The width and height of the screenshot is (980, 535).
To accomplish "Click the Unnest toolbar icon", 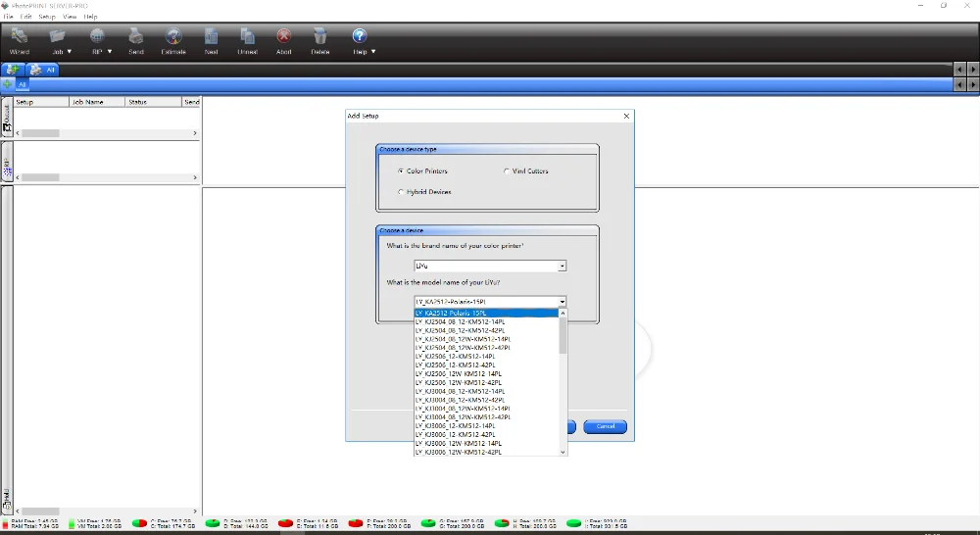I will click(248, 36).
